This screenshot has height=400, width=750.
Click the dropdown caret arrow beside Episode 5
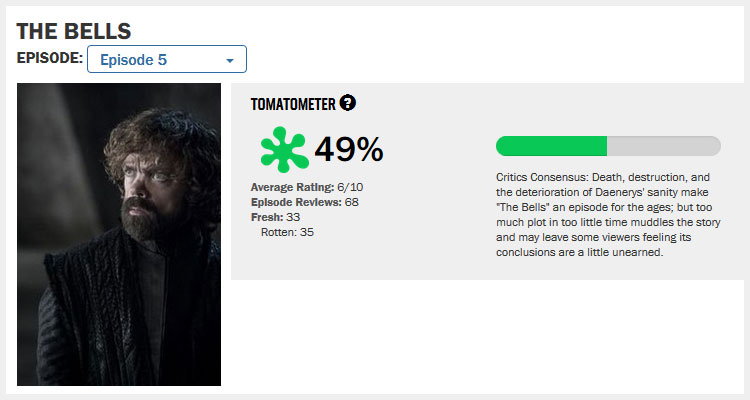pyautogui.click(x=230, y=61)
